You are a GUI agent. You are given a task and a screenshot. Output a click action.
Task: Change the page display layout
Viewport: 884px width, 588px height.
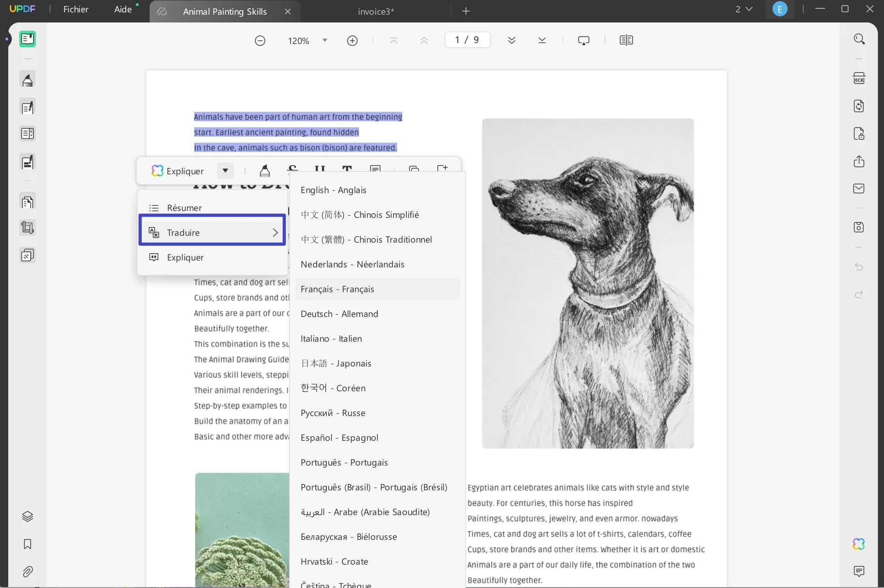[x=626, y=40]
